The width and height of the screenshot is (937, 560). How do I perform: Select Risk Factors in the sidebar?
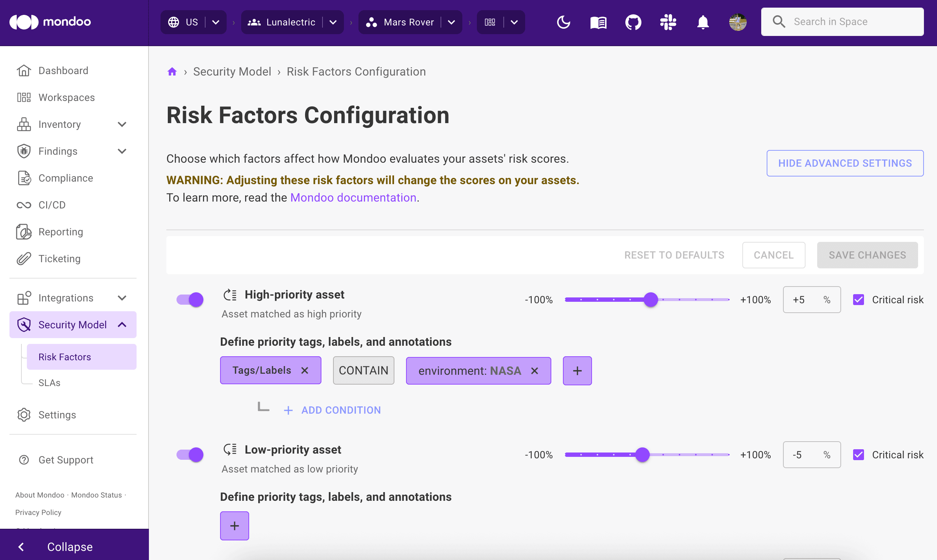[65, 357]
